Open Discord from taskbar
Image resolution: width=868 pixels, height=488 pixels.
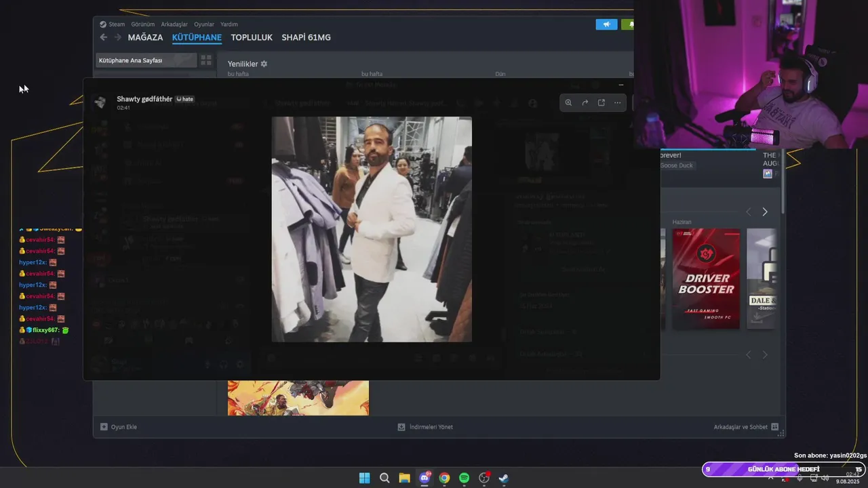(425, 478)
